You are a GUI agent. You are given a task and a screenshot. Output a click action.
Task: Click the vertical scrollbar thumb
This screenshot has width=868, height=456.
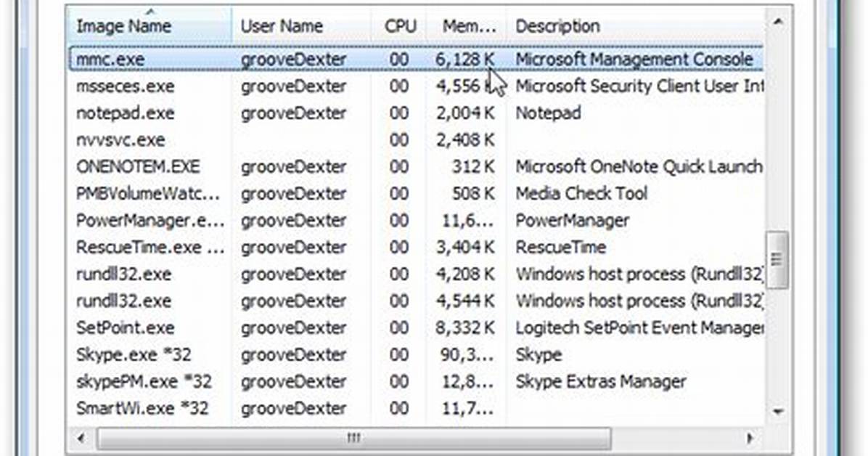[x=777, y=259]
